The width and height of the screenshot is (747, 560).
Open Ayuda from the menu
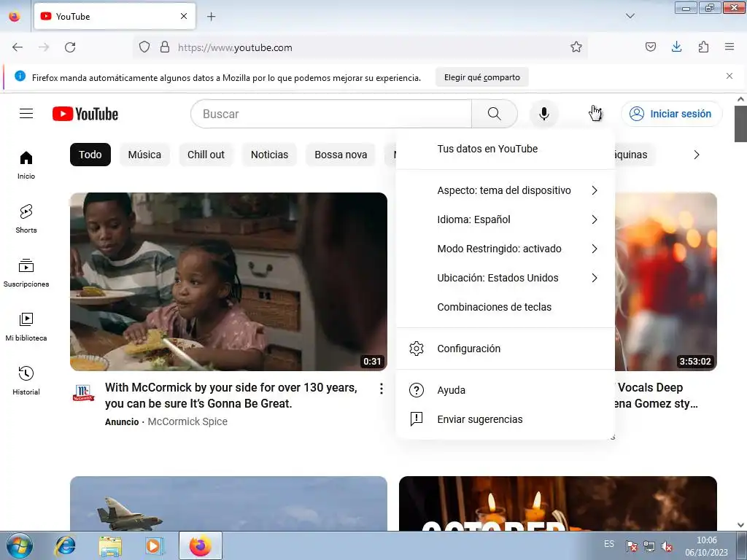pyautogui.click(x=506, y=390)
